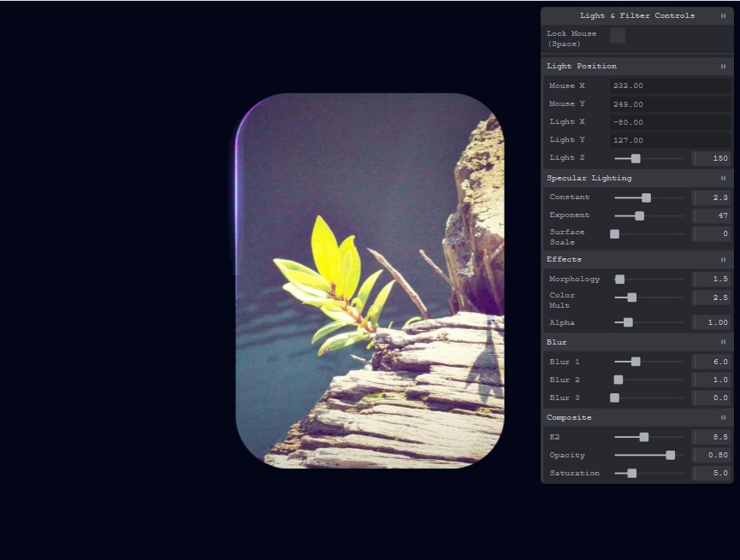Collapse the Light & Filter Controls panel
The image size is (740, 560).
723,16
